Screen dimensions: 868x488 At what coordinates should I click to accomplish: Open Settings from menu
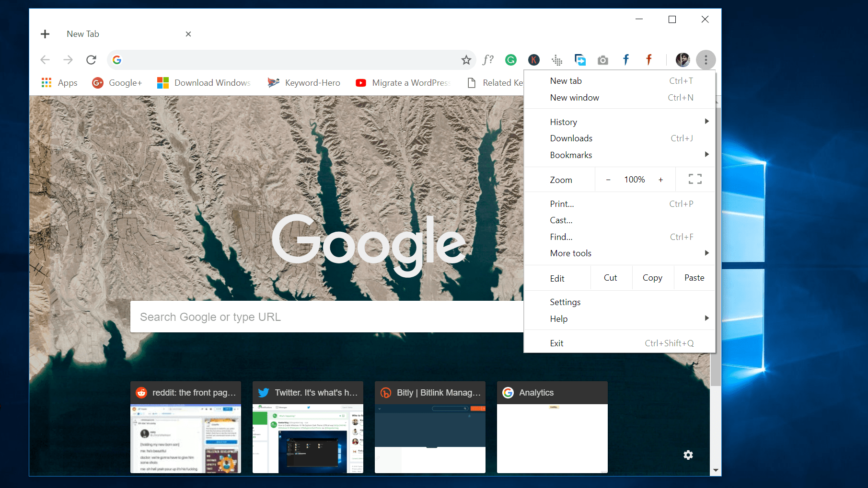click(x=620, y=302)
